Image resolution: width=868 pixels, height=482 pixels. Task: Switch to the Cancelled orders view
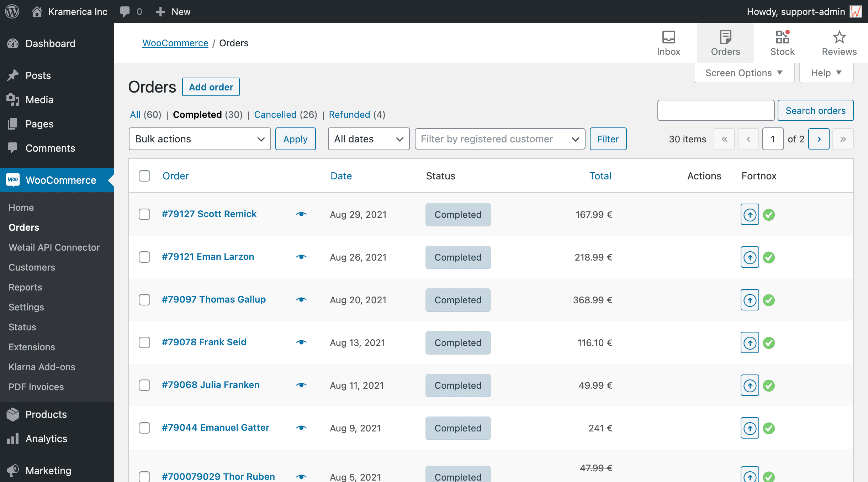click(276, 114)
